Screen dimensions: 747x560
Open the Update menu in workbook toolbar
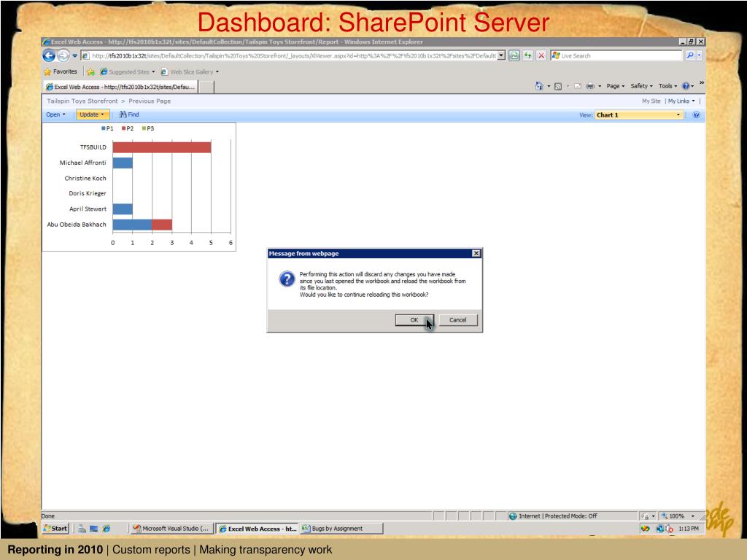coord(92,114)
